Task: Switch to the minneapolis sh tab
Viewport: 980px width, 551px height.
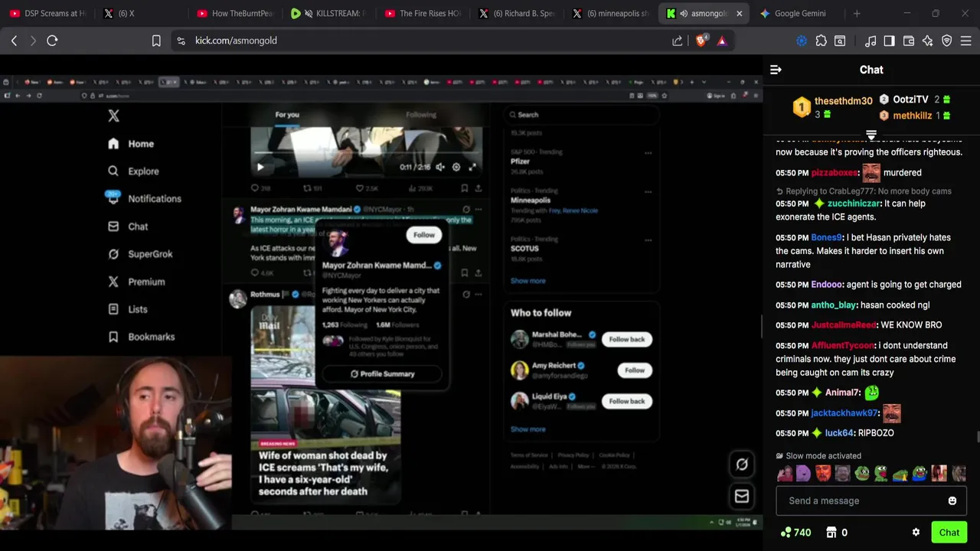Action: (609, 13)
